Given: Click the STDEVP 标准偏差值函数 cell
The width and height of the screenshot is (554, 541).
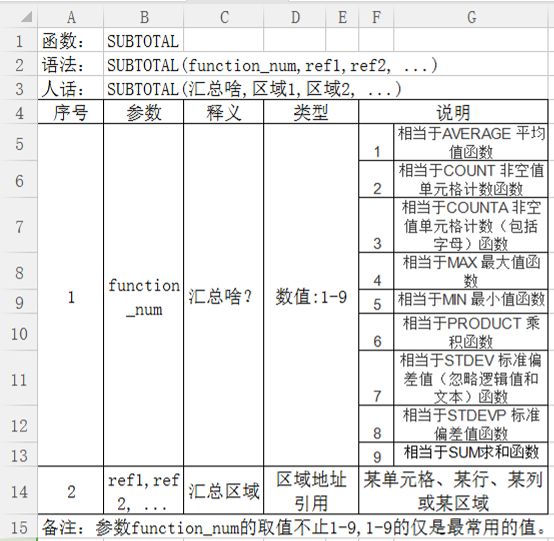Looking at the screenshot, I should [x=471, y=424].
